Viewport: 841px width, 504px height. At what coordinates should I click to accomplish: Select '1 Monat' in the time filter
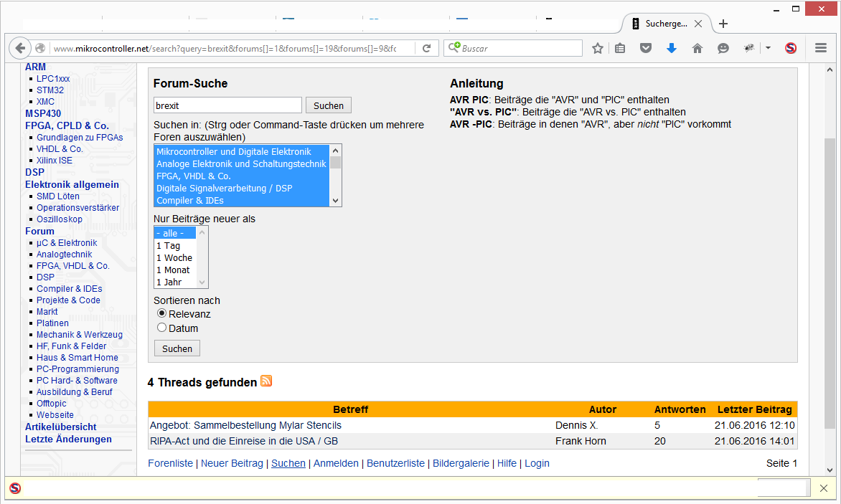175,270
